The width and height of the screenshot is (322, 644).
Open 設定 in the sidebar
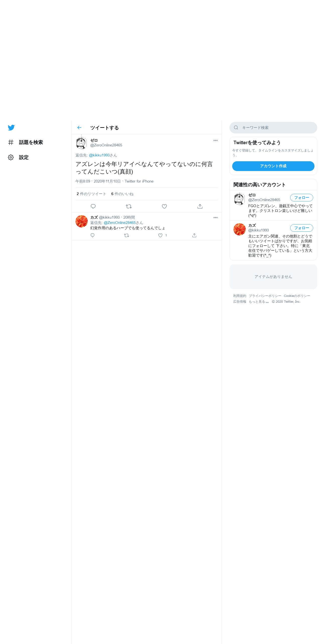(18, 157)
